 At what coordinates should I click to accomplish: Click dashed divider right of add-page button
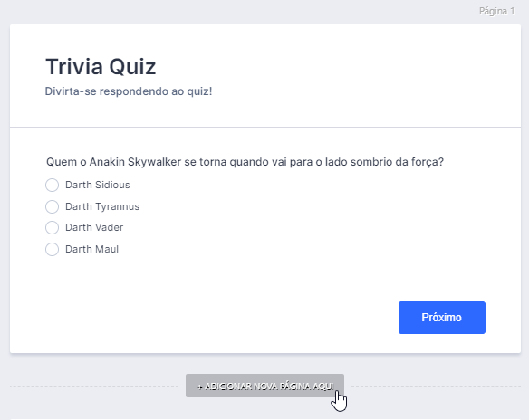click(x=437, y=386)
